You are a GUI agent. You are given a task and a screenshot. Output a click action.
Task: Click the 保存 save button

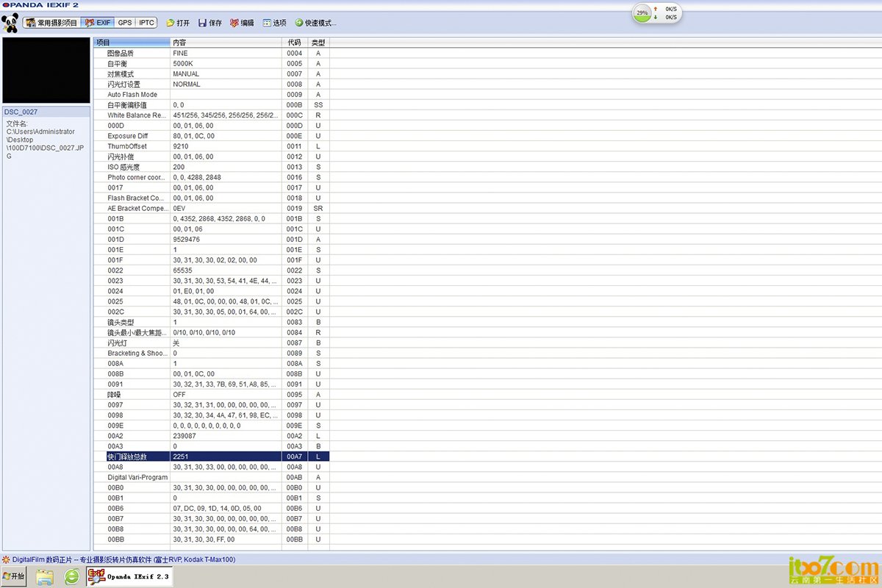tap(209, 23)
